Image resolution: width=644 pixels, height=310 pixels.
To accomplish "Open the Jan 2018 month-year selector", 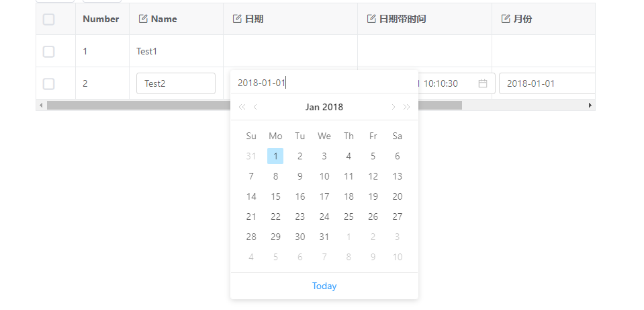I will click(324, 107).
